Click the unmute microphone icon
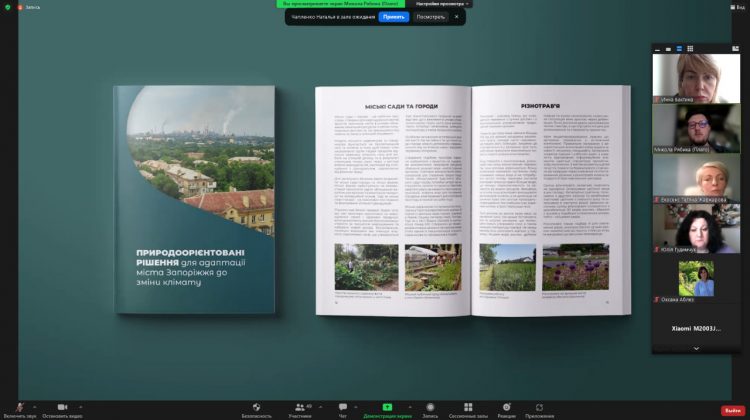The width and height of the screenshot is (750, 420). pyautogui.click(x=18, y=407)
